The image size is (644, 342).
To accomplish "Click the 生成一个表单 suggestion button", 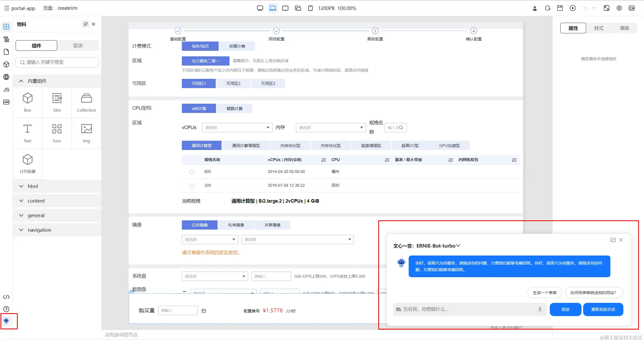I will pos(544,293).
